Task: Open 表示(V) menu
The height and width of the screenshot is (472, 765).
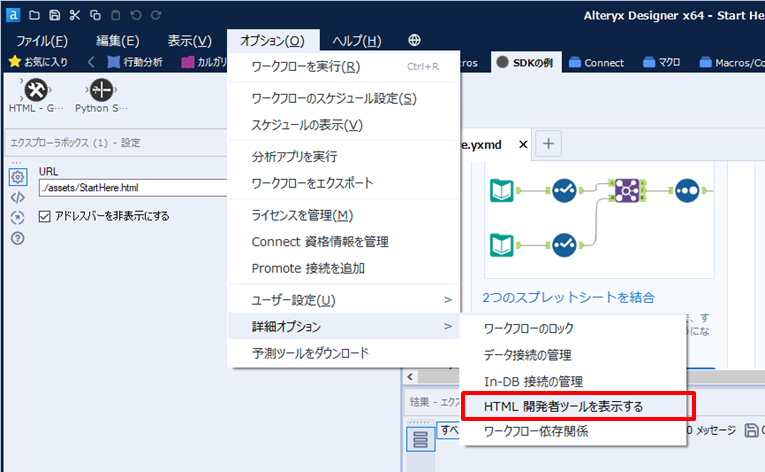Action: click(190, 41)
